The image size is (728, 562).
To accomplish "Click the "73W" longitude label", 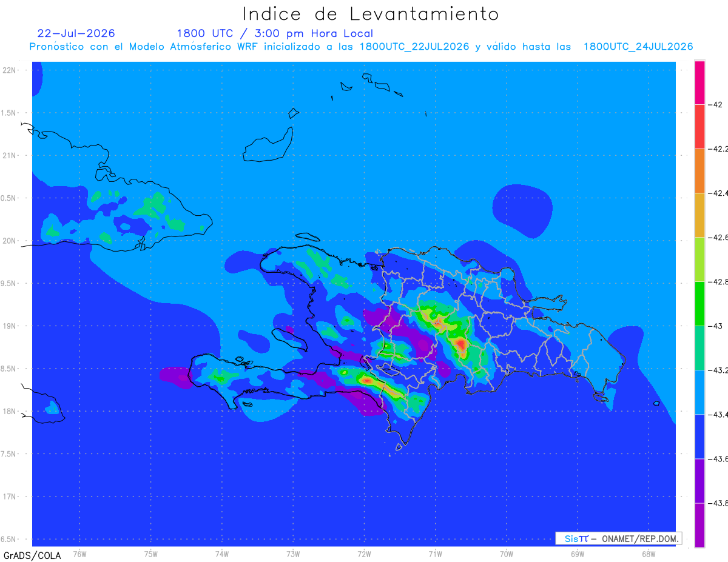I will point(293,554).
